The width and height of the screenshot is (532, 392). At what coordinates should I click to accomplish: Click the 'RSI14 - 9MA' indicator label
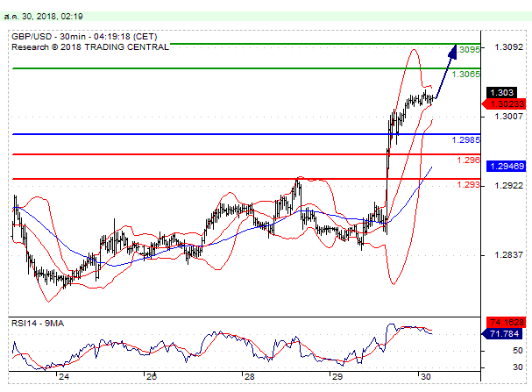[38, 323]
